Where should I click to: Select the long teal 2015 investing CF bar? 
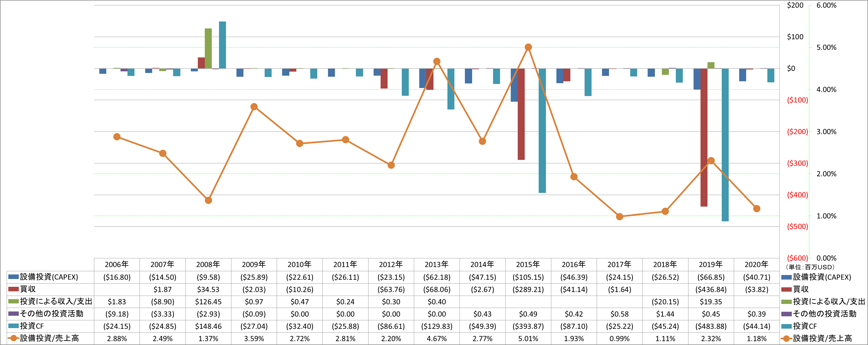(542, 131)
